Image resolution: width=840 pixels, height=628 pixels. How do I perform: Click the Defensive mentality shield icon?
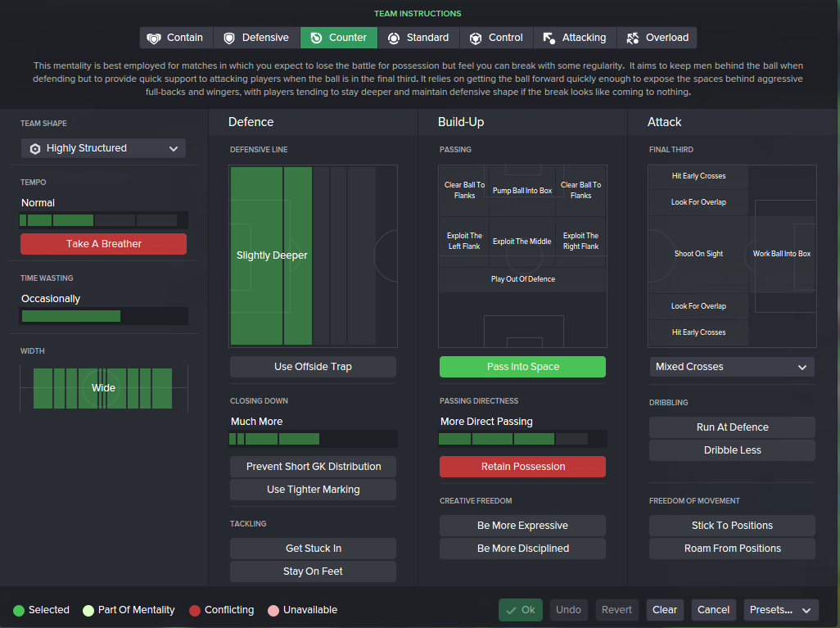229,38
